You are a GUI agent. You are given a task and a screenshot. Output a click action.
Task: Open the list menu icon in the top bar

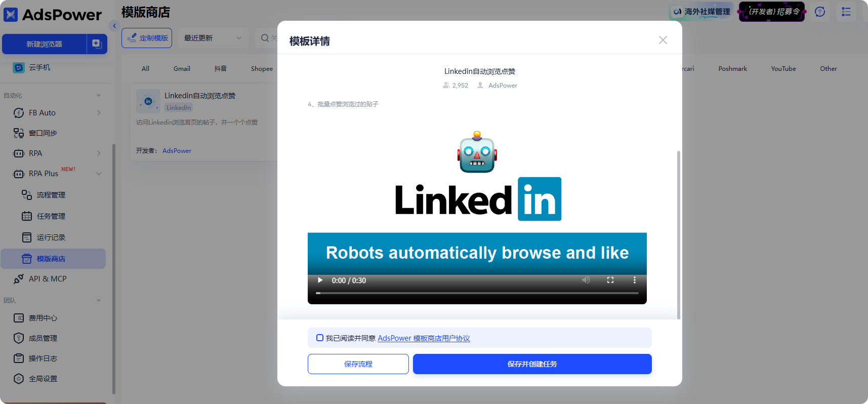846,12
